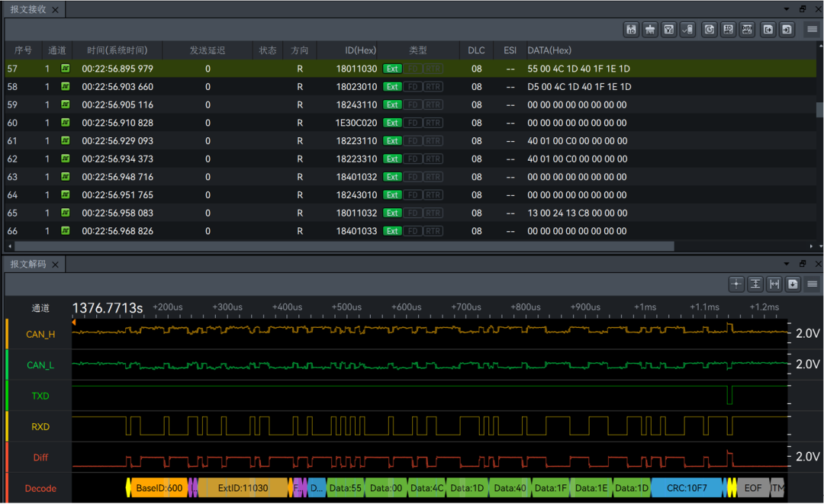Click the green channel icon in row 60

65,122
